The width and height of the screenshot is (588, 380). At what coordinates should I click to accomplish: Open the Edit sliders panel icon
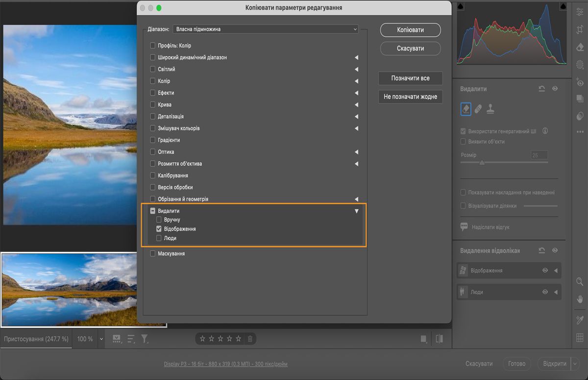click(x=580, y=12)
